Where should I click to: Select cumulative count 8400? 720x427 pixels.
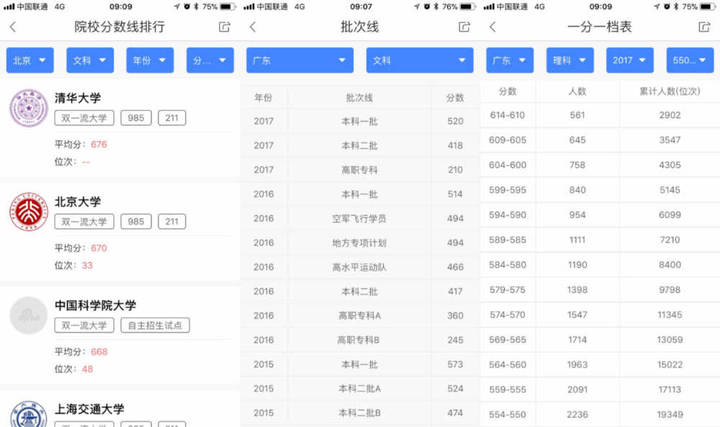tap(669, 265)
